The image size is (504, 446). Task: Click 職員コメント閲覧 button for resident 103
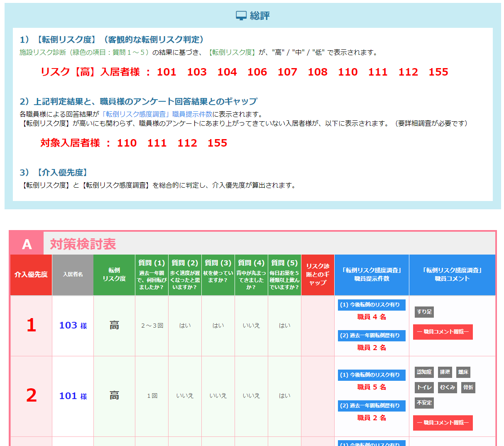coord(443,332)
